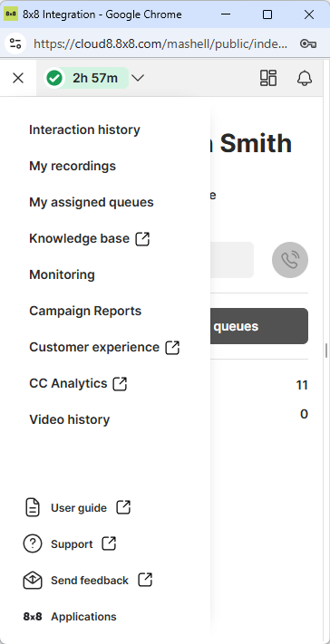Image resolution: width=330 pixels, height=644 pixels.
Task: Click the count value 11
Action: (302, 385)
